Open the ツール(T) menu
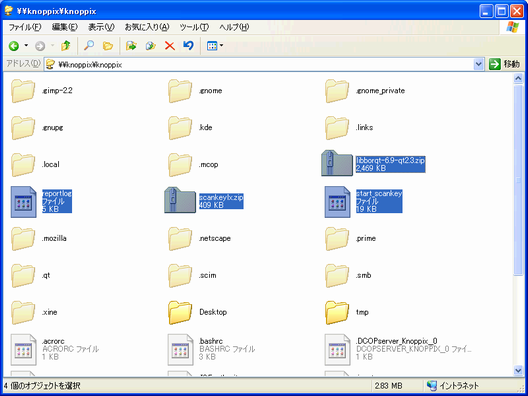528x396 pixels. coord(194,27)
